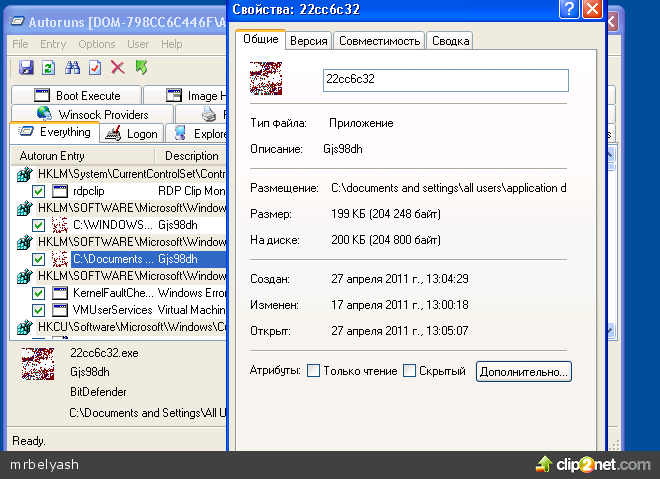Image resolution: width=660 pixels, height=479 pixels.
Task: Click the Save toolbar icon in Autoruns
Action: click(26, 67)
